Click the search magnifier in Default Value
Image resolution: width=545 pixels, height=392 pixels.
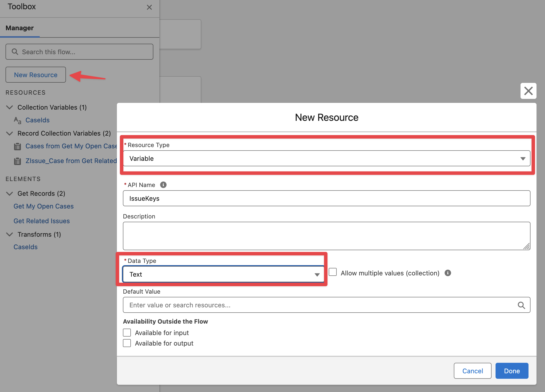[x=521, y=305]
